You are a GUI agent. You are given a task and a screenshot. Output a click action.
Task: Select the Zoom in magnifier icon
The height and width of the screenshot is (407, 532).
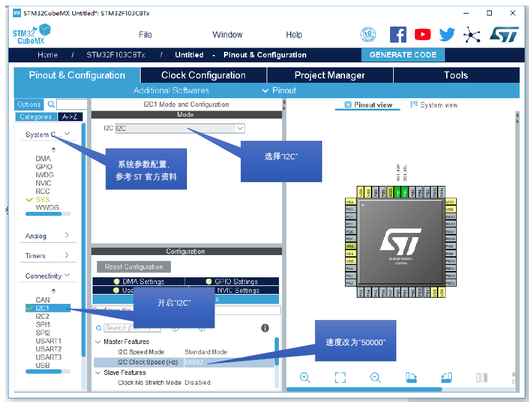tap(305, 377)
